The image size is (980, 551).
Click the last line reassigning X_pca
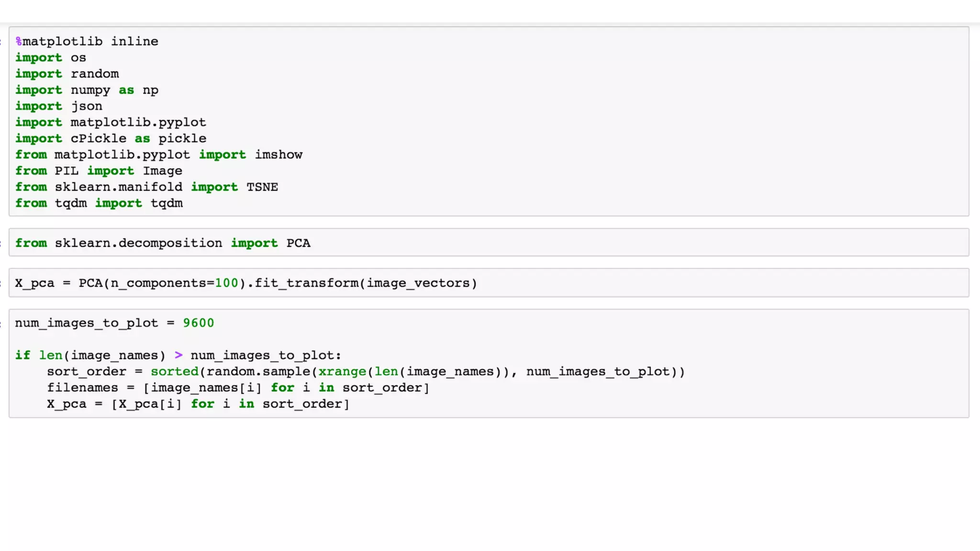(x=198, y=404)
